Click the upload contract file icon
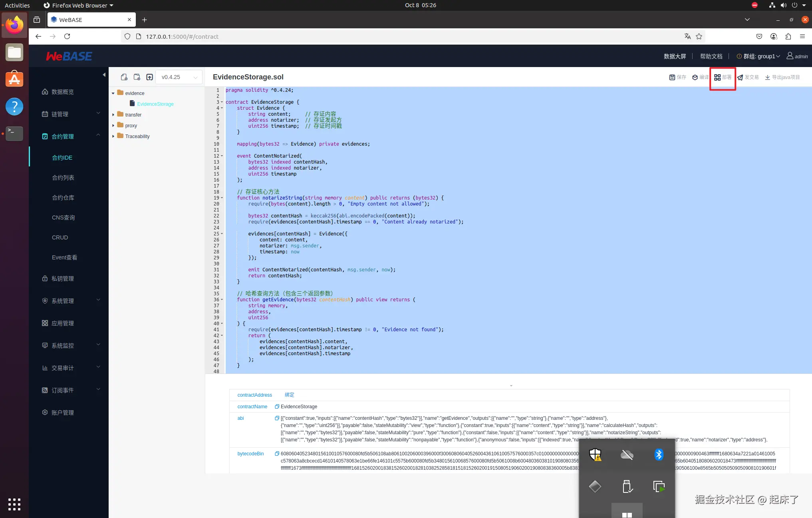 149,77
